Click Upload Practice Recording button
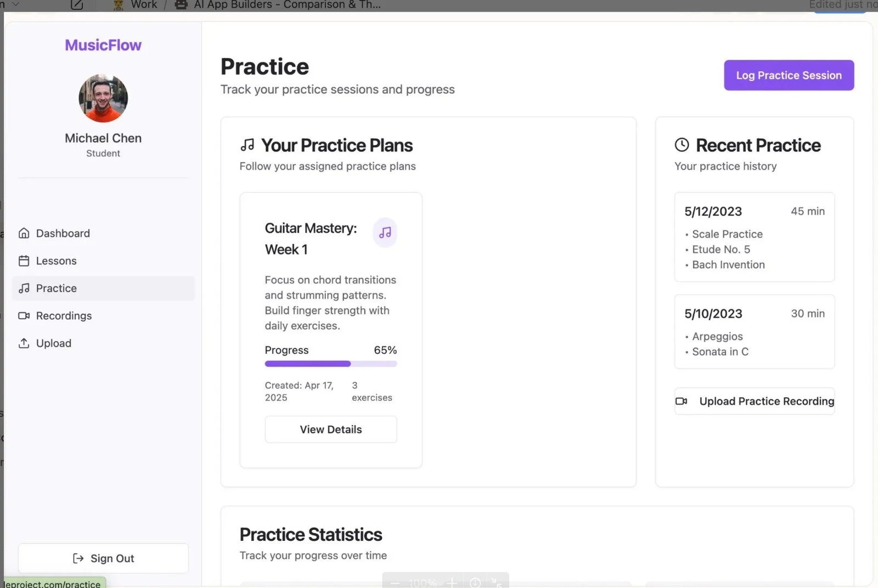 pyautogui.click(x=755, y=401)
